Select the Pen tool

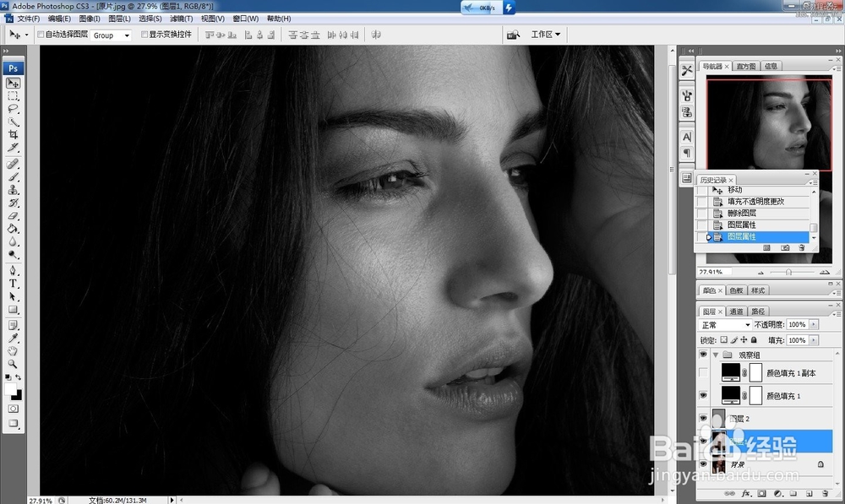(x=13, y=270)
